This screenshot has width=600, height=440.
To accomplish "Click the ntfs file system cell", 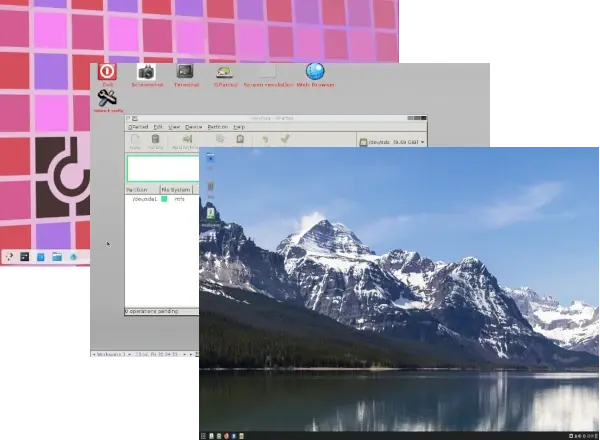I will pos(179,199).
